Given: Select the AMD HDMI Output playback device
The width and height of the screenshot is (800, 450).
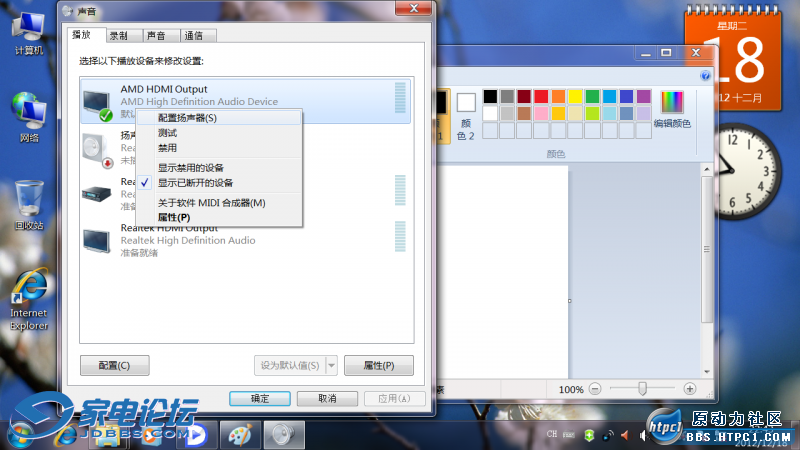Looking at the screenshot, I should (245, 101).
